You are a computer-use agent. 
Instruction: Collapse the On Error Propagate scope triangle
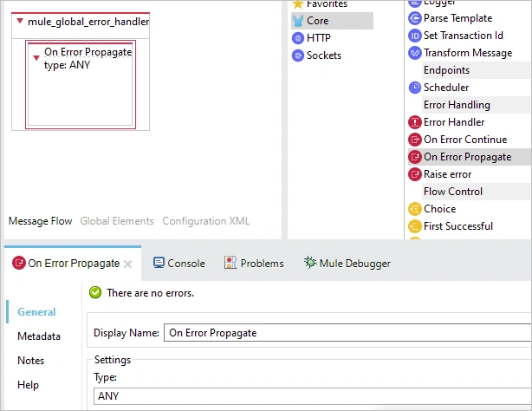[36, 58]
